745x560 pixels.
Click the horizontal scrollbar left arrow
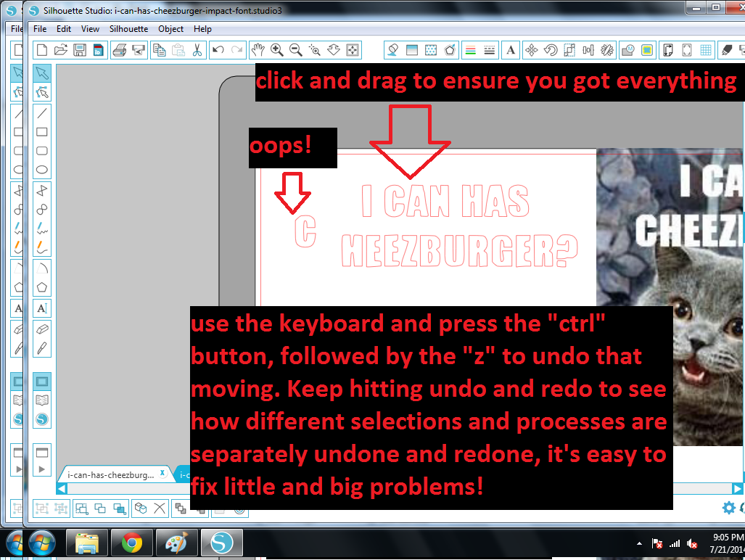(62, 488)
